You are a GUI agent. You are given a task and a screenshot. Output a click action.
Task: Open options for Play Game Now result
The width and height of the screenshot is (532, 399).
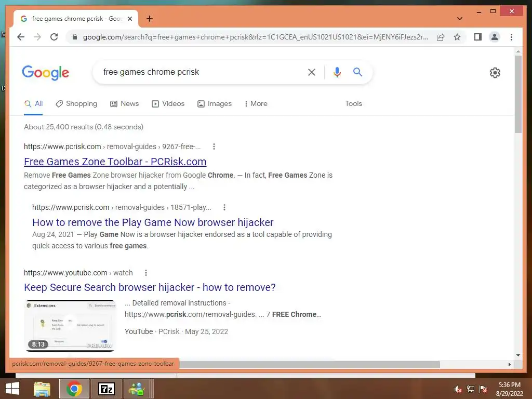click(224, 207)
